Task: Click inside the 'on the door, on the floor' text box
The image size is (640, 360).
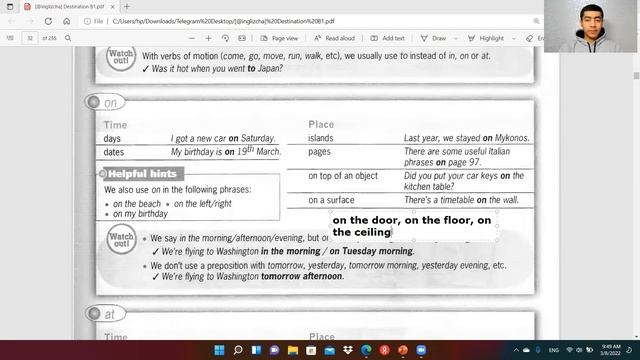Action: (413, 226)
